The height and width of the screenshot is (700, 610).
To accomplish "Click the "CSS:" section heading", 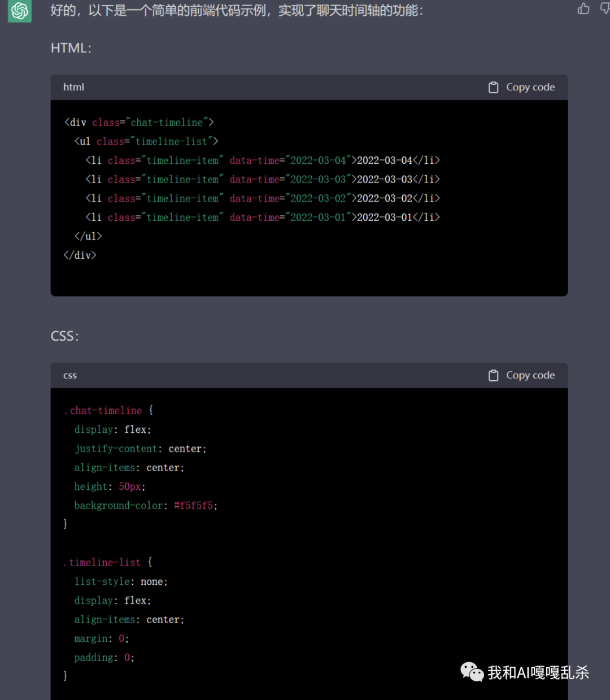I will 64,336.
